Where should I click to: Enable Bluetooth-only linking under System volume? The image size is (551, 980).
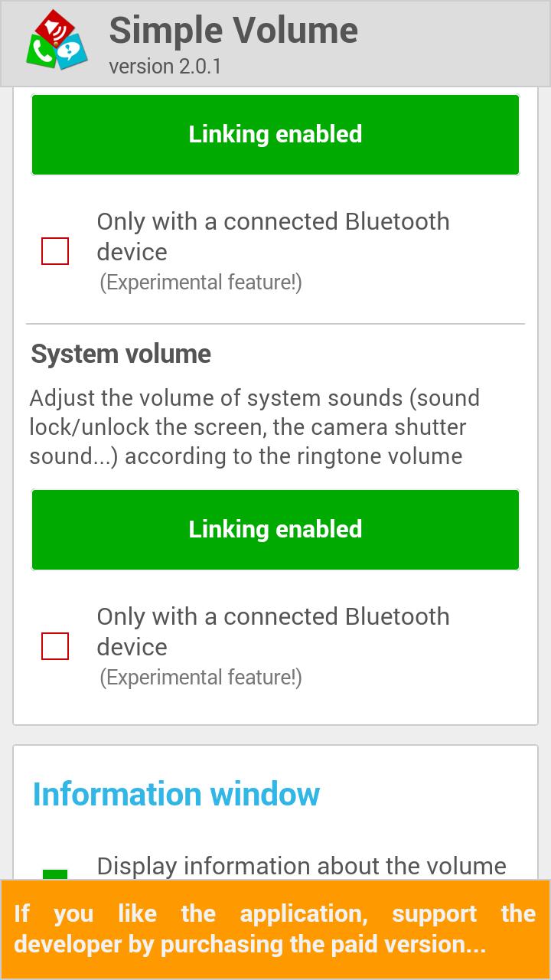coord(55,645)
